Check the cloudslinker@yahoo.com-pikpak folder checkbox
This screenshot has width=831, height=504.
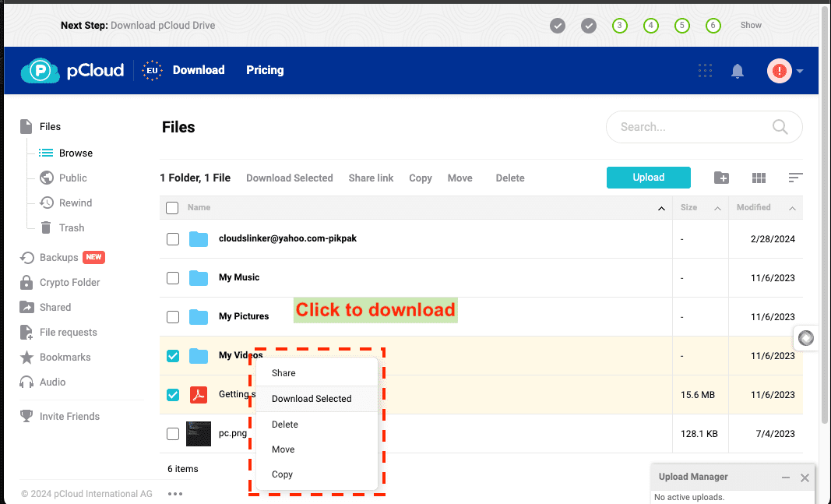(173, 239)
